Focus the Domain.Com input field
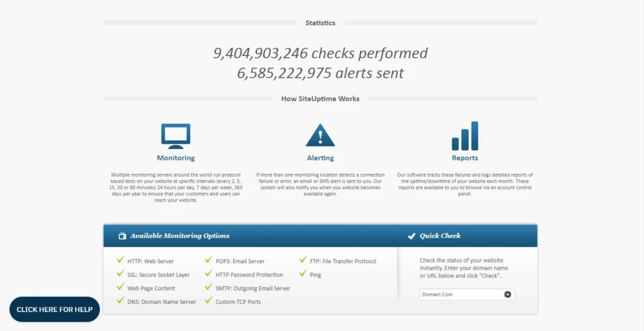 click(467, 295)
